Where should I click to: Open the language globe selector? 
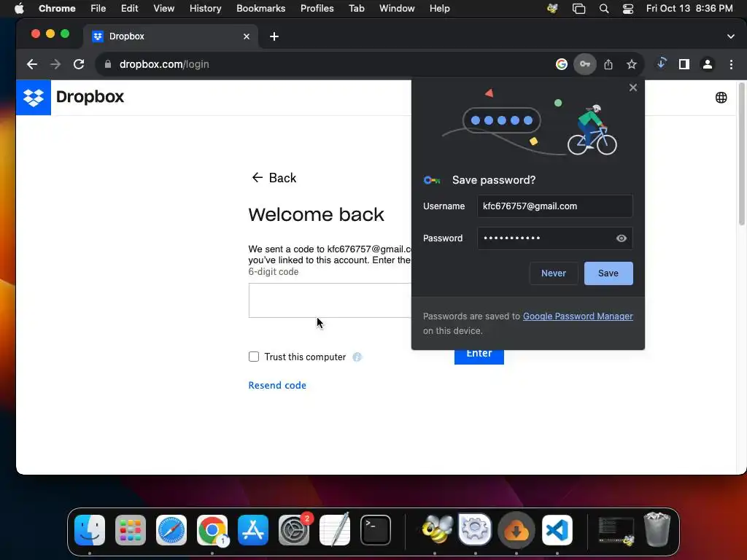coord(721,98)
